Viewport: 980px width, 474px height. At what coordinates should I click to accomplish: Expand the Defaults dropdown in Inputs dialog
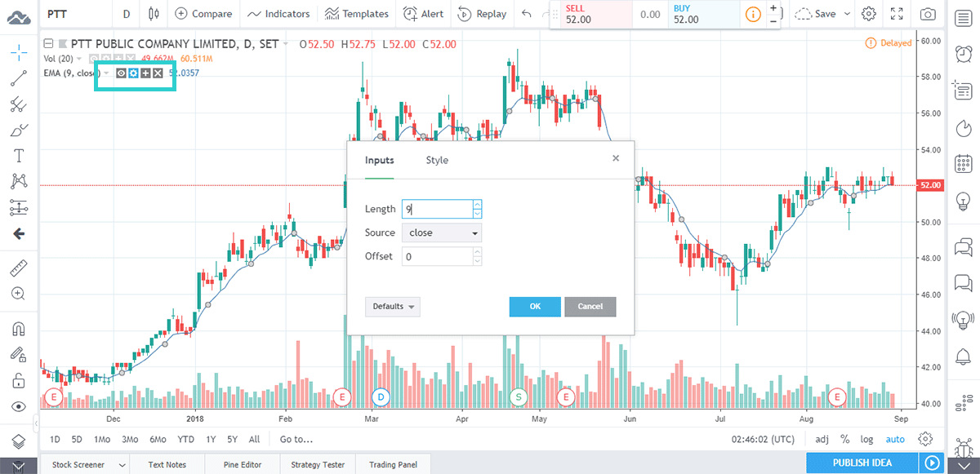coord(391,306)
